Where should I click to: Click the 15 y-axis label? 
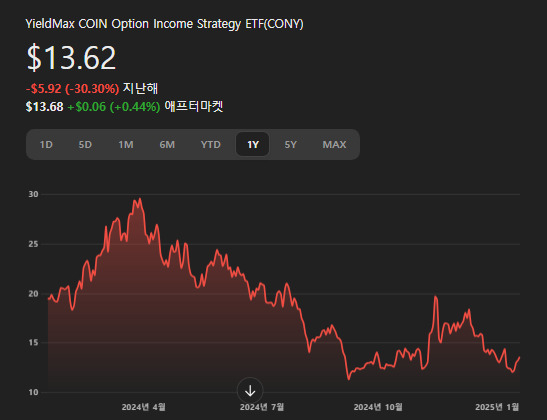33,343
